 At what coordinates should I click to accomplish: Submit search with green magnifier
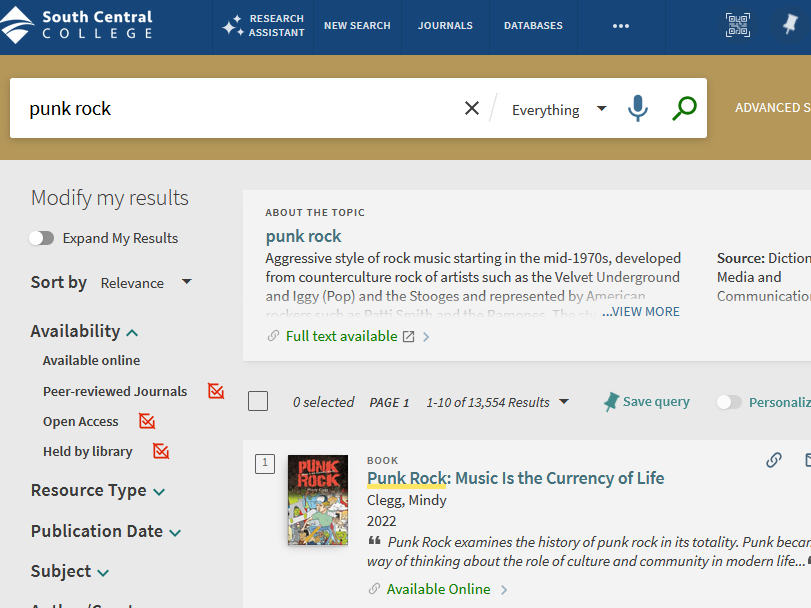684,108
